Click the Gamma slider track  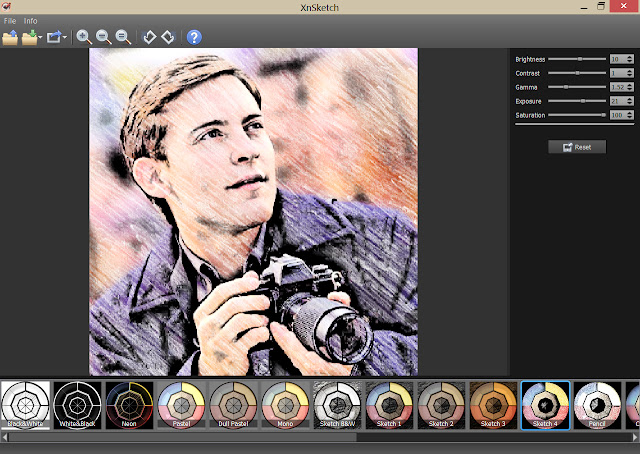point(577,87)
